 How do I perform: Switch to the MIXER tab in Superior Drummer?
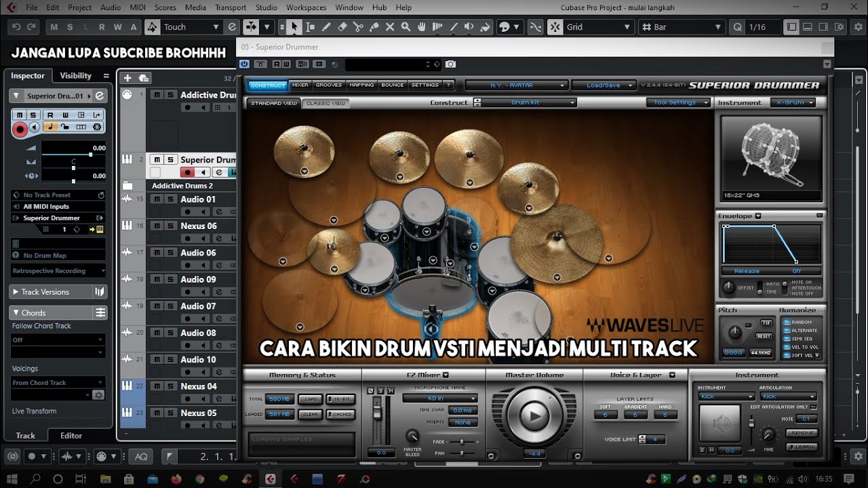(300, 85)
